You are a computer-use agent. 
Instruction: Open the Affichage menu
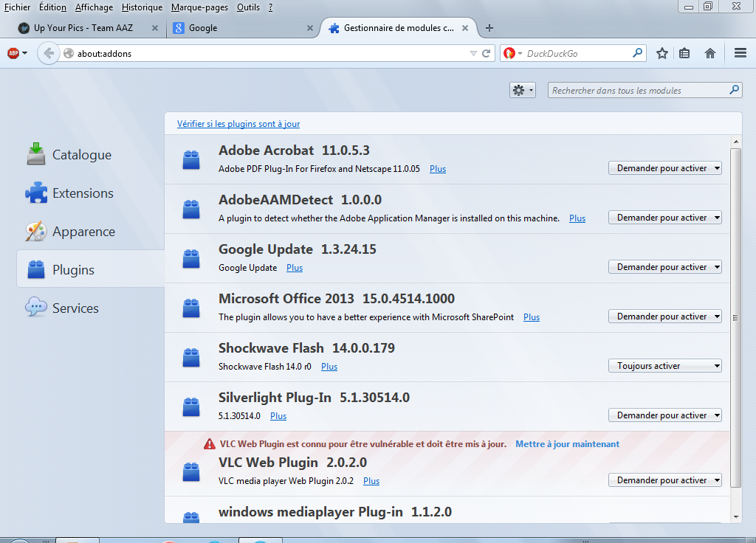94,7
